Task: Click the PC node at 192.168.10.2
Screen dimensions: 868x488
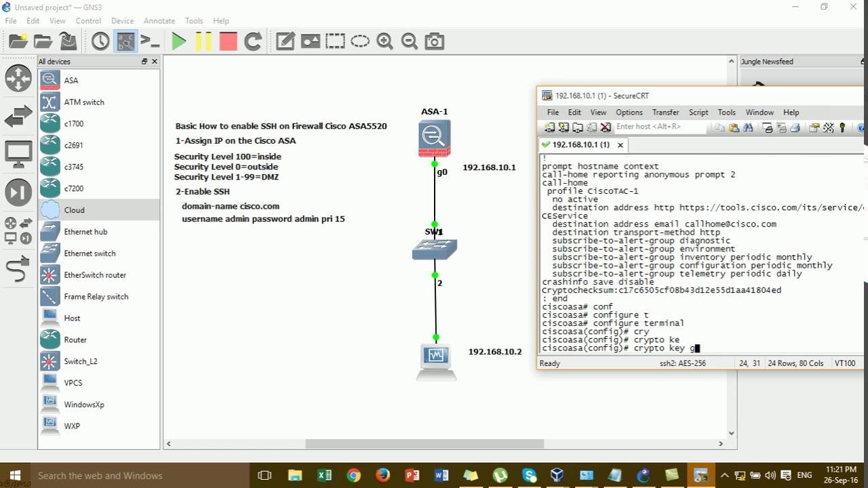Action: (435, 362)
